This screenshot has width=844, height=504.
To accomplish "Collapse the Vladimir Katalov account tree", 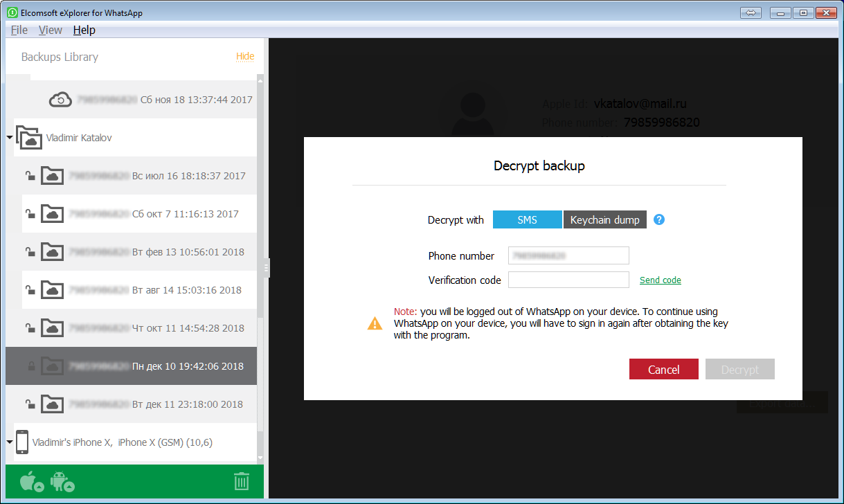I will point(10,138).
